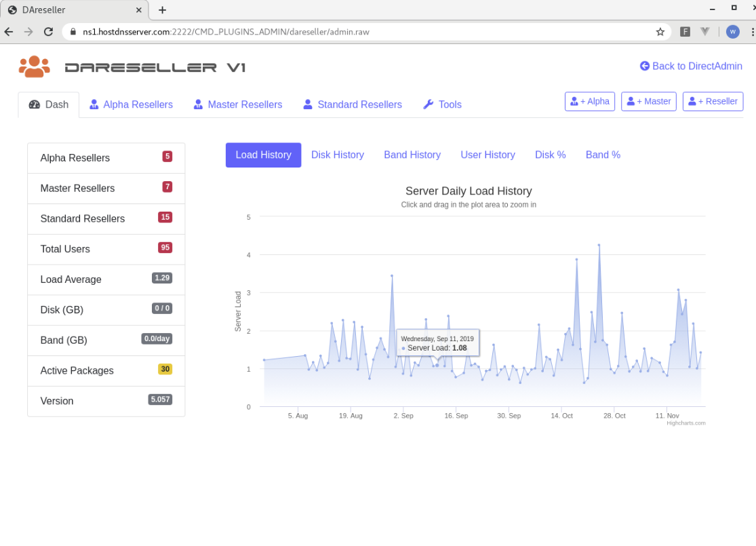Click the Standard Resellers tab user icon
Image resolution: width=756 pixels, height=546 pixels.
(x=308, y=104)
